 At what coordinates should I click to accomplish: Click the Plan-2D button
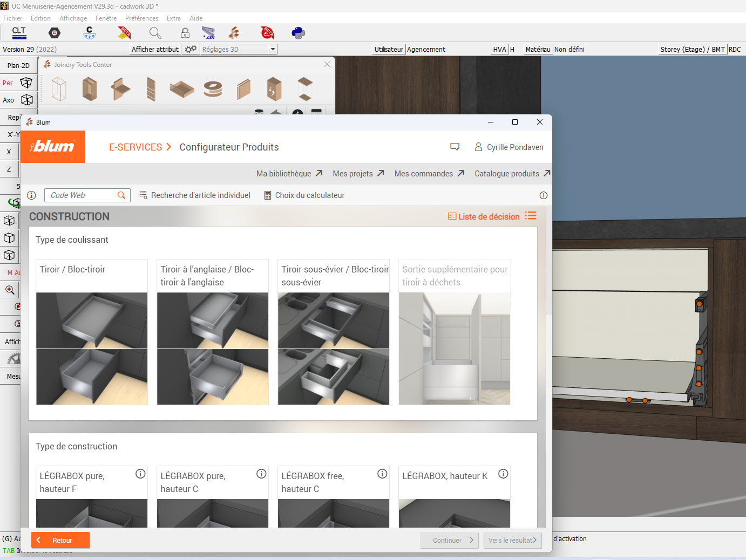18,65
